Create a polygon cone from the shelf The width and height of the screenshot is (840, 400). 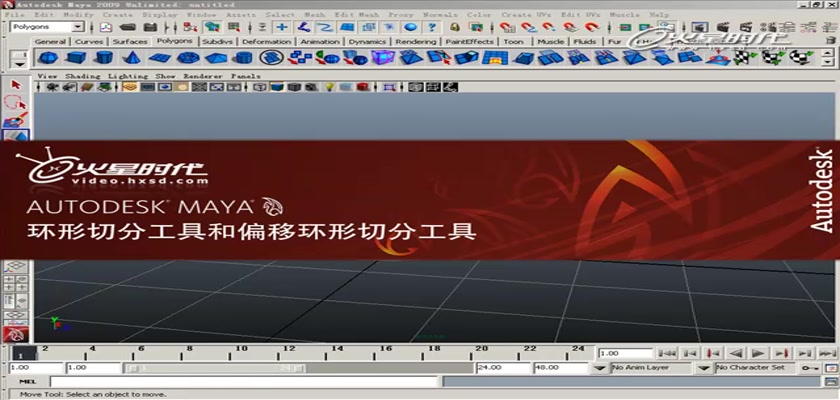[x=132, y=57]
